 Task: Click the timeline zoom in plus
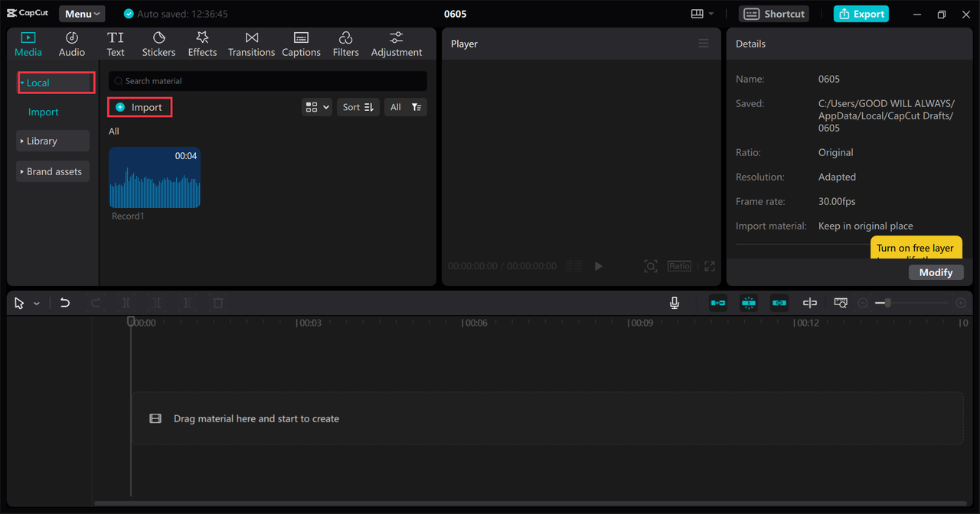tap(961, 304)
